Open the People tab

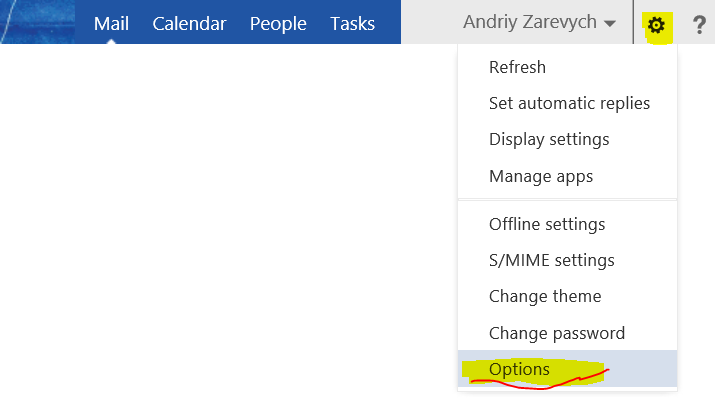click(x=278, y=24)
